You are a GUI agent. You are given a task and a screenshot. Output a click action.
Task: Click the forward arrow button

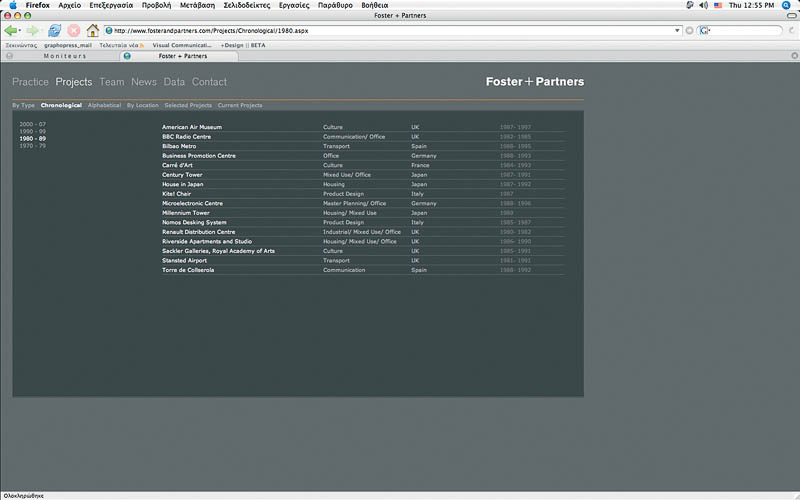point(32,31)
